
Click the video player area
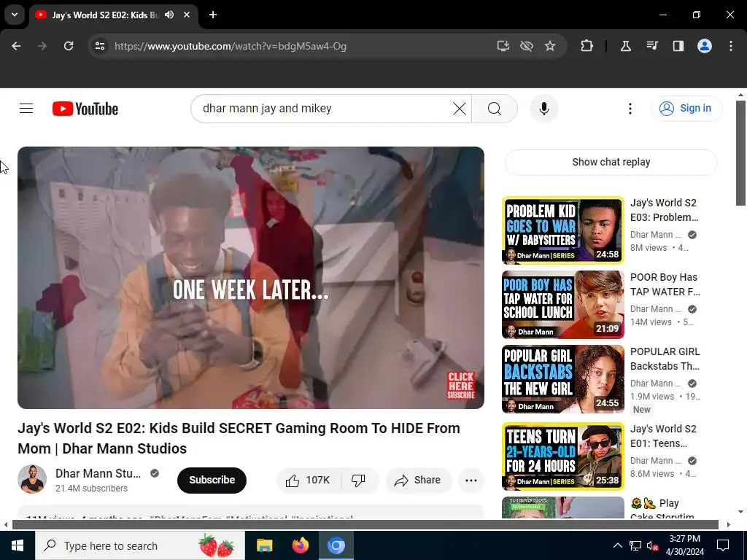coord(251,278)
